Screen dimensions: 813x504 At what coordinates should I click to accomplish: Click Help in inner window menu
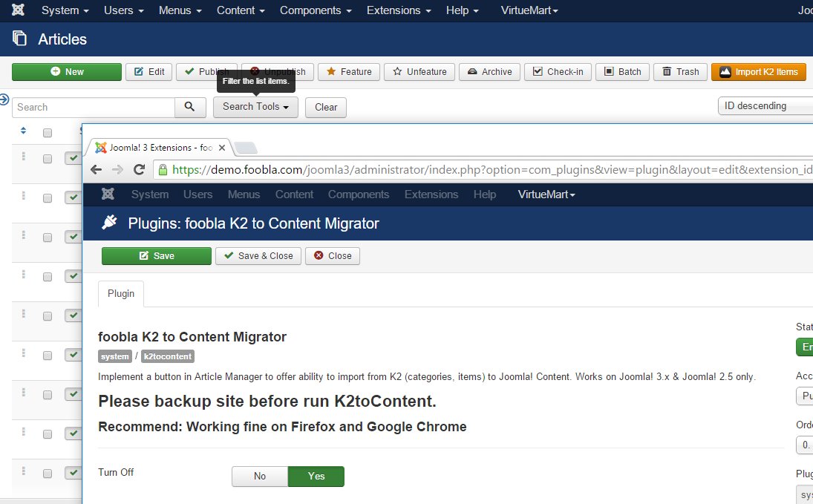484,194
